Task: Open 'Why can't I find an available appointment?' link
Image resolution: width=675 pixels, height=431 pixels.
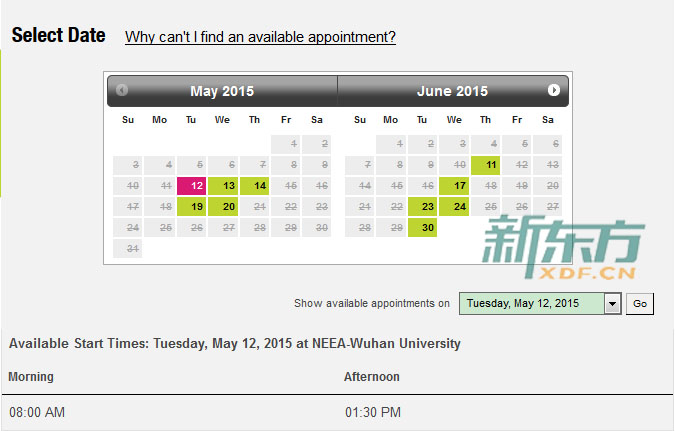Action: tap(260, 37)
